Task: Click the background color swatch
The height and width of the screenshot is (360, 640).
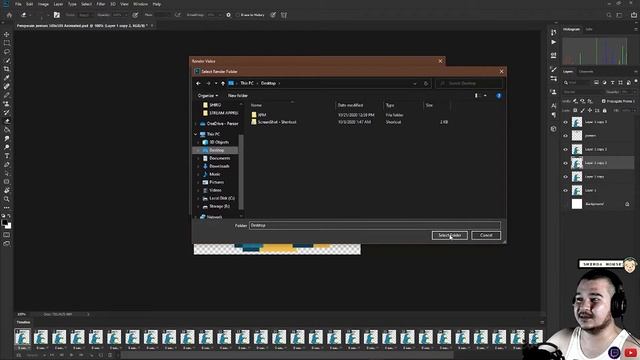Action: click(9, 226)
